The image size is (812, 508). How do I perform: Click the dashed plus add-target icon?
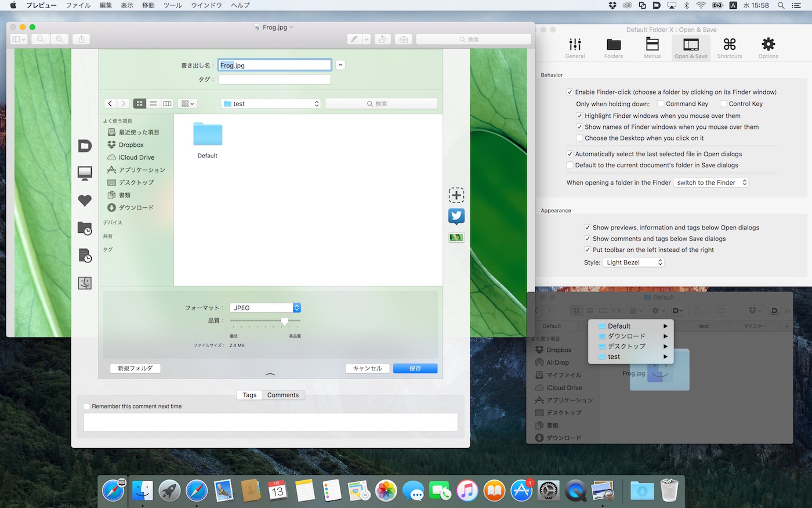pos(456,195)
